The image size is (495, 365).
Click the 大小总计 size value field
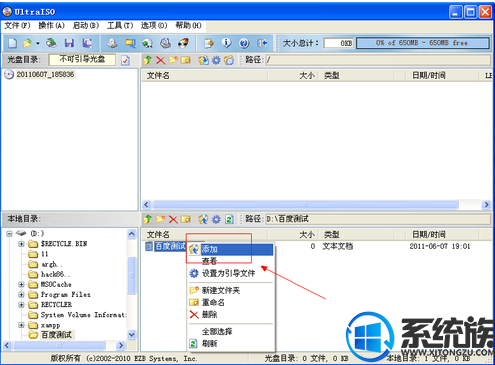tap(339, 43)
